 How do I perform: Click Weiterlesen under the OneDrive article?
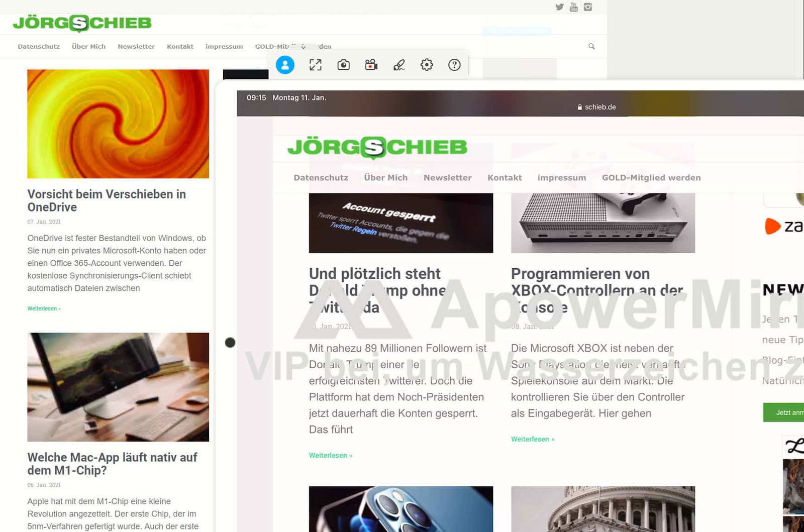click(x=44, y=308)
